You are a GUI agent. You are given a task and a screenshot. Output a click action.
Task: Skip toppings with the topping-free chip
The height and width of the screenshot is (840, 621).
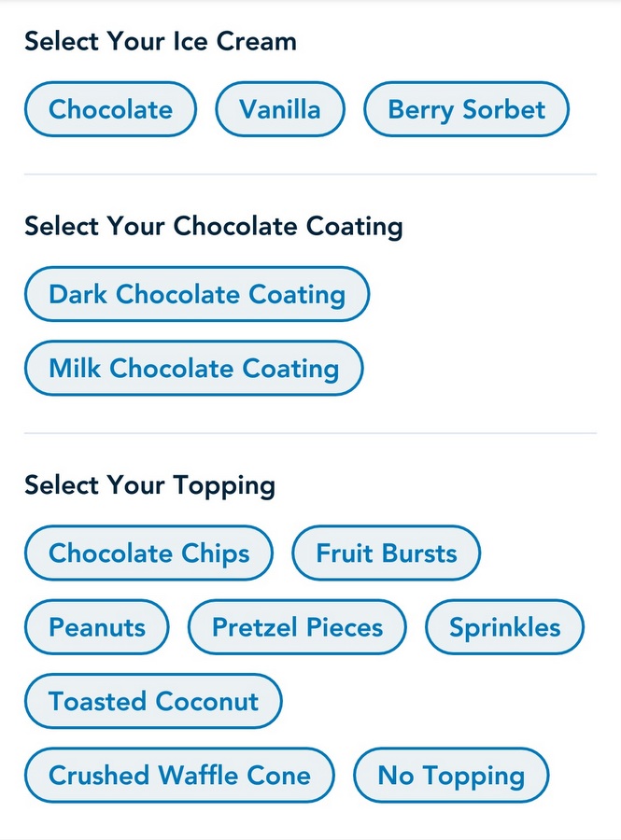pyautogui.click(x=451, y=775)
